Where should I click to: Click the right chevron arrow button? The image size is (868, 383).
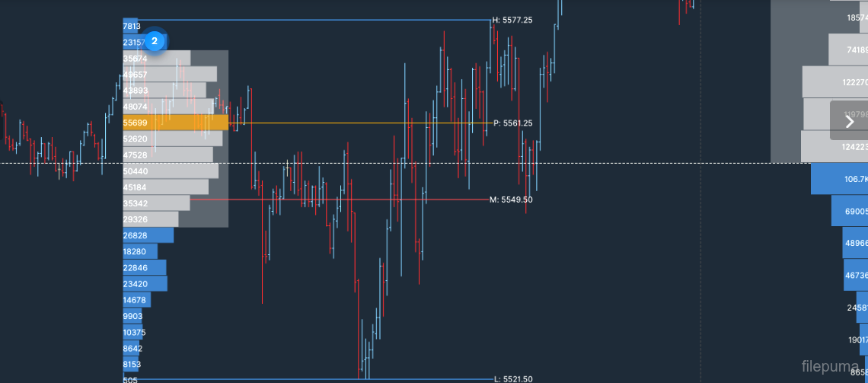pos(850,121)
